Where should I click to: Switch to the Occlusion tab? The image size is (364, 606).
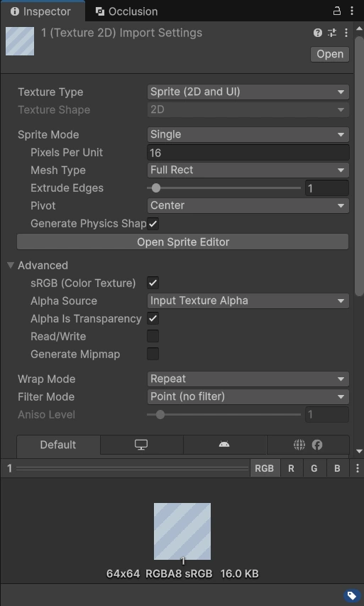point(126,11)
